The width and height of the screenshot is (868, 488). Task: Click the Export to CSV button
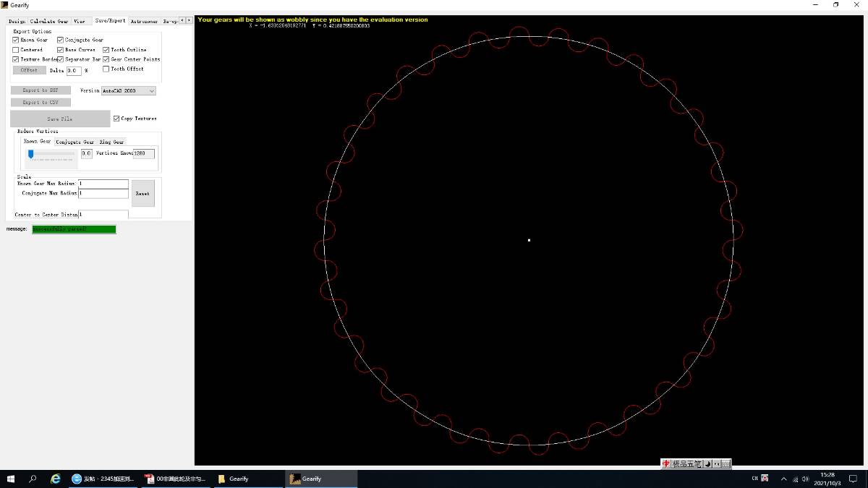pyautogui.click(x=41, y=103)
